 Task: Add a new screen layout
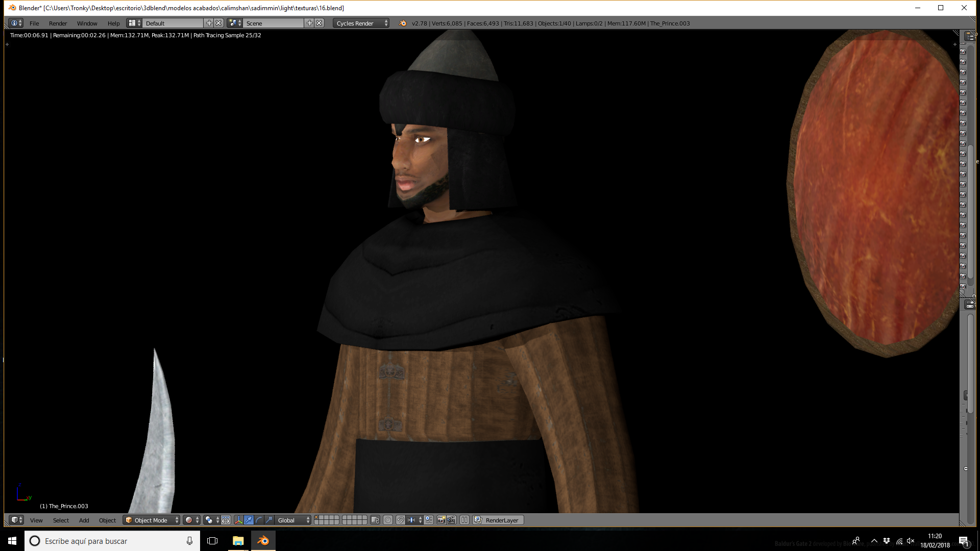click(209, 23)
